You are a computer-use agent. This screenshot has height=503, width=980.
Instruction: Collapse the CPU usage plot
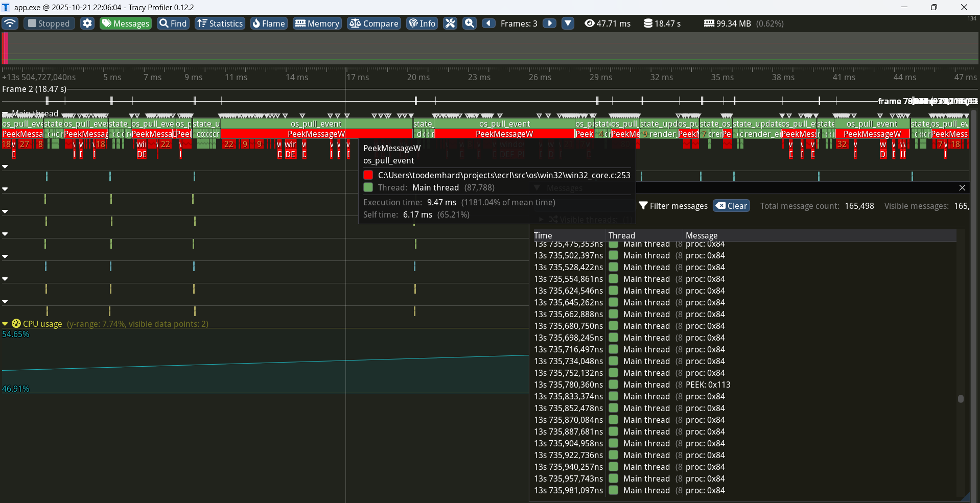tap(5, 324)
